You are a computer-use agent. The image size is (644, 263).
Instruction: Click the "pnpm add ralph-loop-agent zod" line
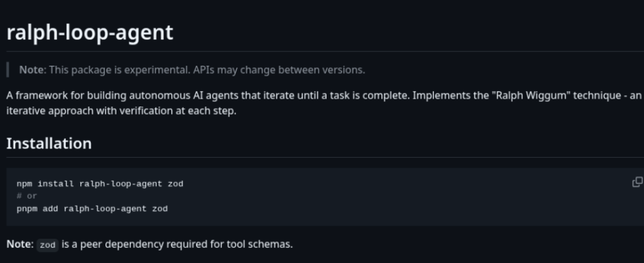tap(92, 208)
